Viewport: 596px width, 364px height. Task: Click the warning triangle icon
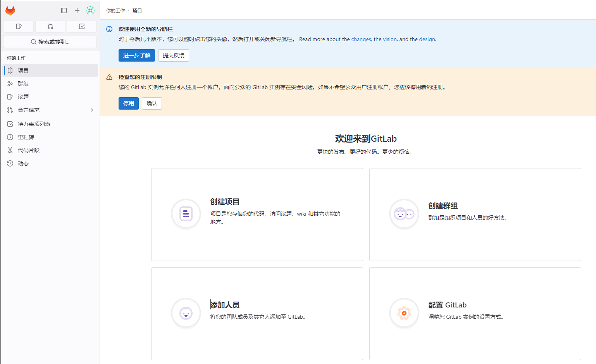tap(109, 77)
